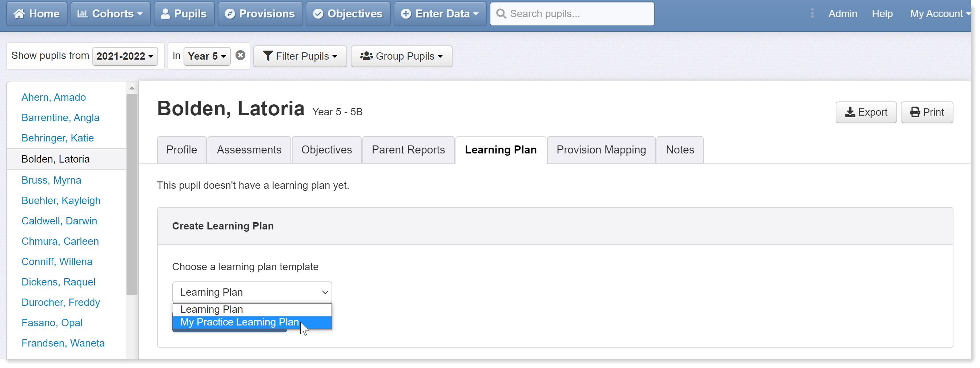980x368 pixels.
Task: Open the Filter Pupils dropdown
Action: tap(300, 56)
